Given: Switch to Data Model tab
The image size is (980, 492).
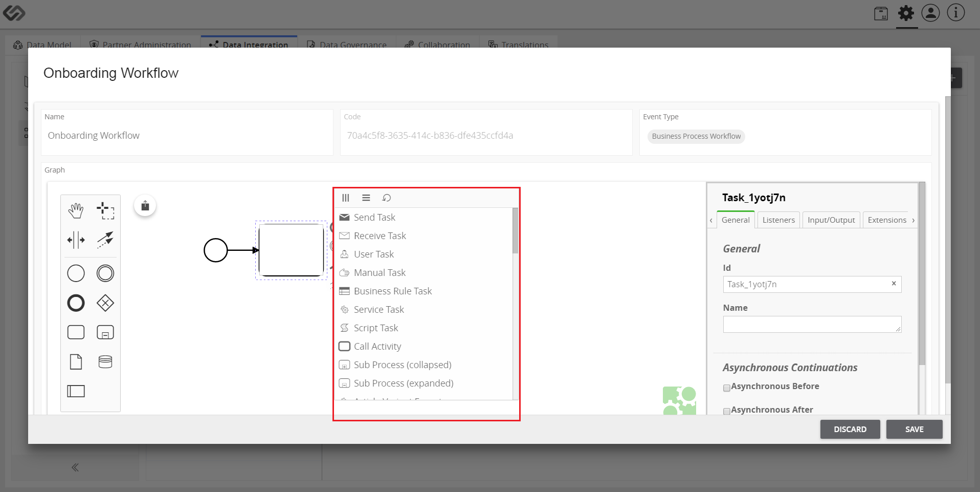Looking at the screenshot, I should 42,44.
